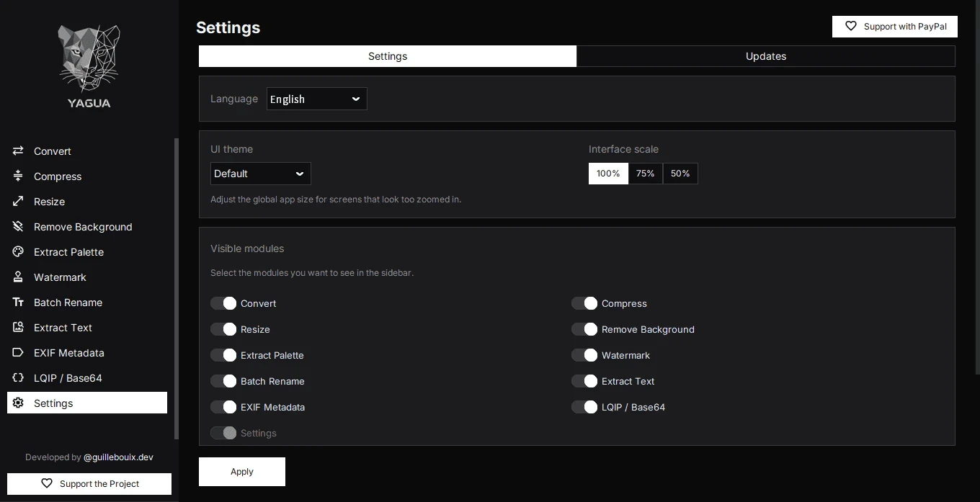980x502 pixels.
Task: Click the Convert arrows icon in sidebar
Action: (x=18, y=151)
